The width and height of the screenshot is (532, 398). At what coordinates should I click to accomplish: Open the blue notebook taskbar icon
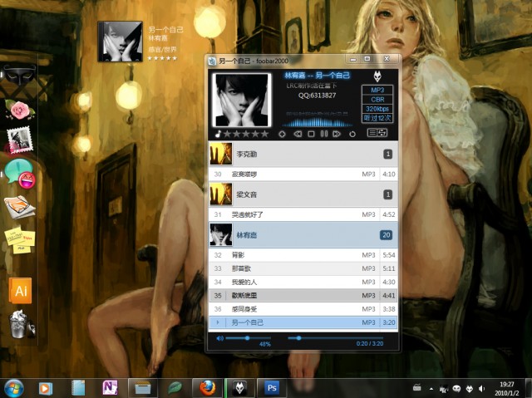click(78, 388)
